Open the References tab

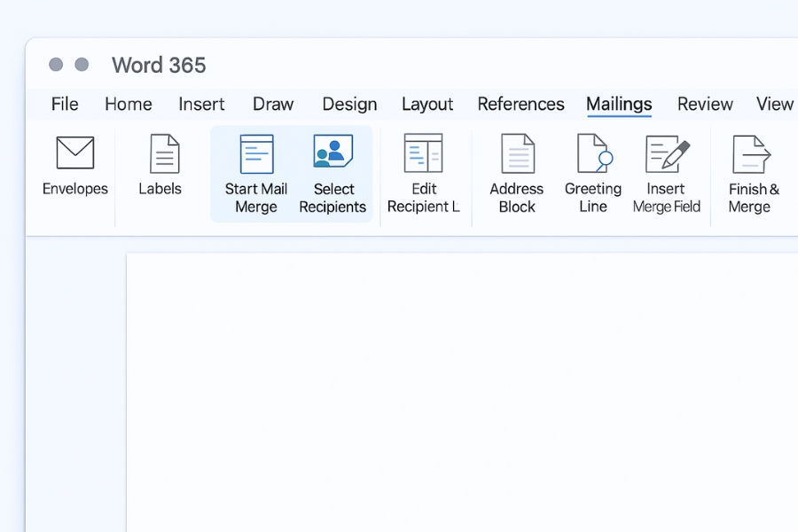[x=520, y=104]
